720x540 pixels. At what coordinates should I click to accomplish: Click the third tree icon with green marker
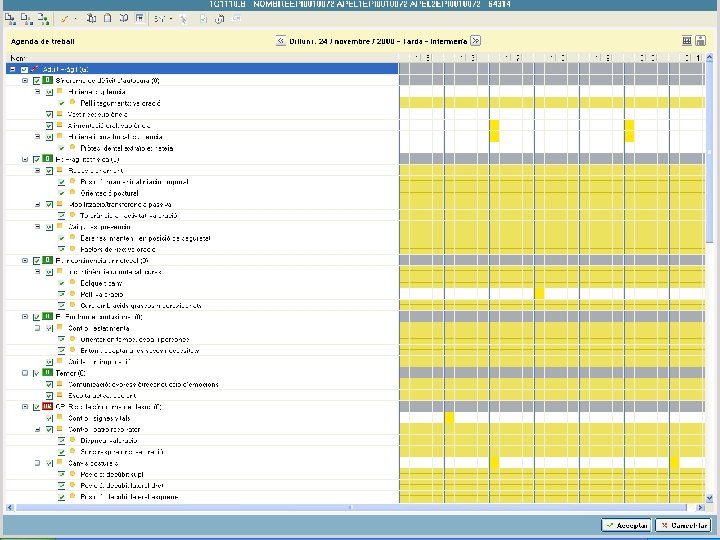pyautogui.click(x=43, y=19)
